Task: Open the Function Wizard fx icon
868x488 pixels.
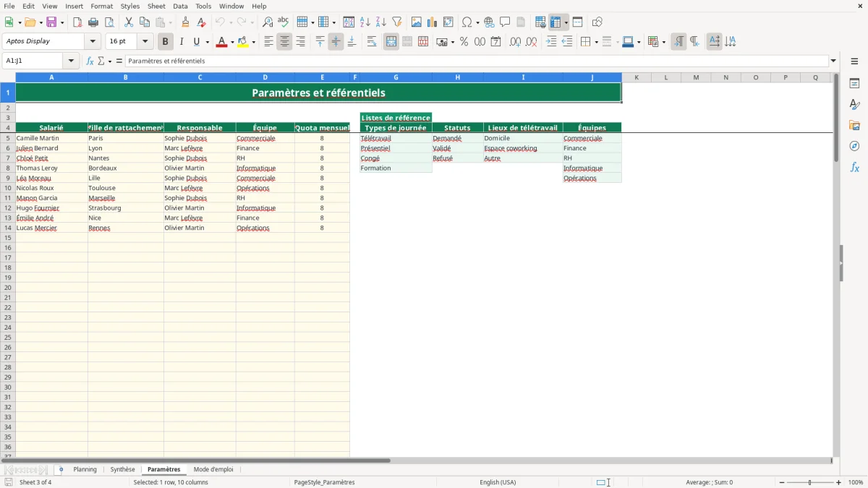Action: (x=90, y=61)
